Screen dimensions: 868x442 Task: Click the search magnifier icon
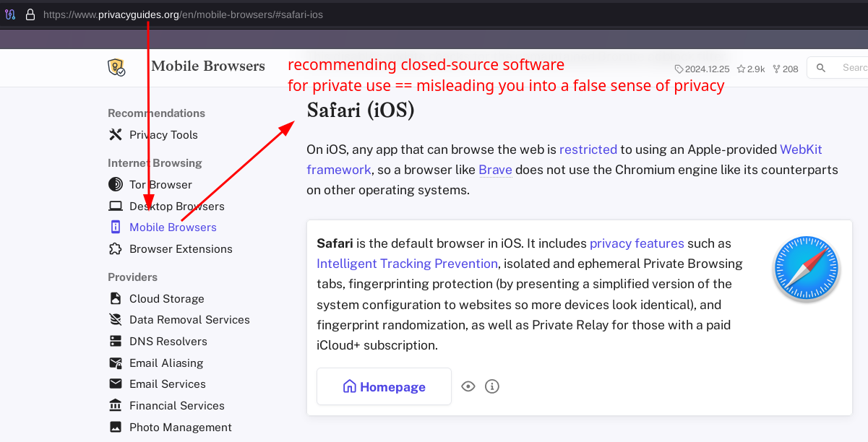click(x=820, y=68)
